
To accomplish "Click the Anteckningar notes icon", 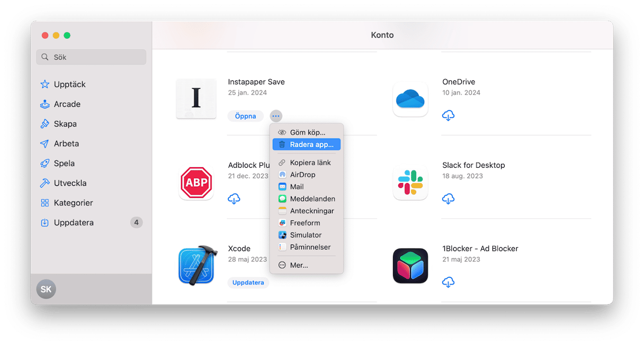I will coord(282,211).
